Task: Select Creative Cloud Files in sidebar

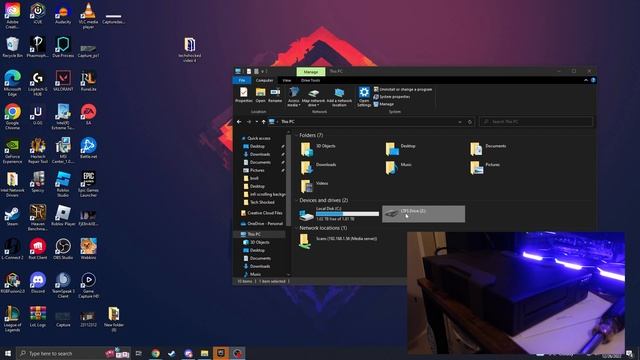Action: [262, 213]
